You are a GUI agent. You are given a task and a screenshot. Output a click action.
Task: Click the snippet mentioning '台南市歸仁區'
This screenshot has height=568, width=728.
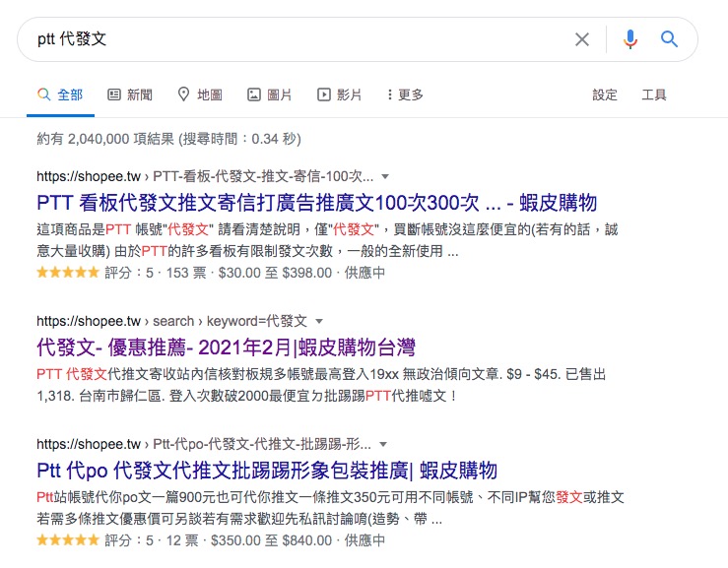pyautogui.click(x=321, y=385)
